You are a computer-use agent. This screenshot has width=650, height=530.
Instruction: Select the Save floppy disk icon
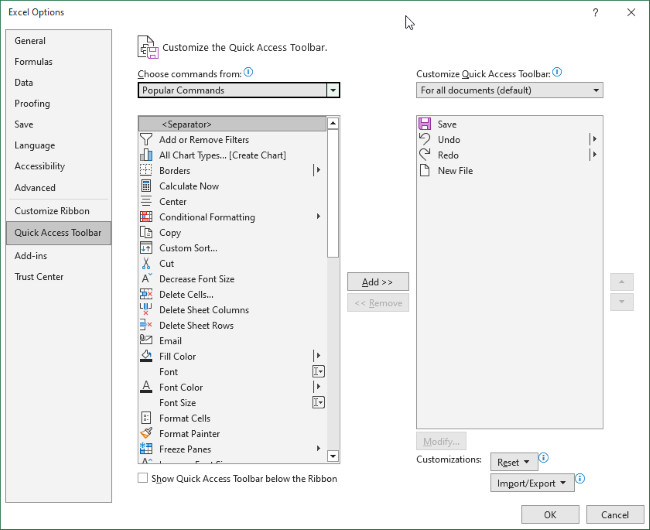(424, 124)
